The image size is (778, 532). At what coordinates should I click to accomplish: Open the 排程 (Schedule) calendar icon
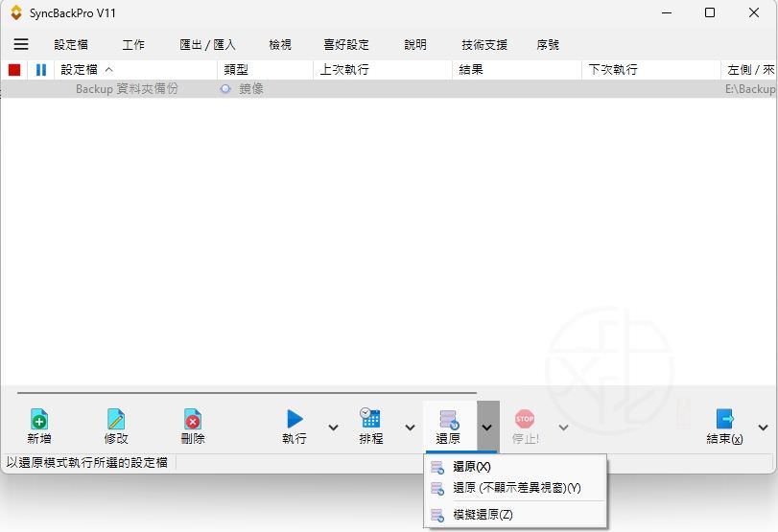click(370, 419)
